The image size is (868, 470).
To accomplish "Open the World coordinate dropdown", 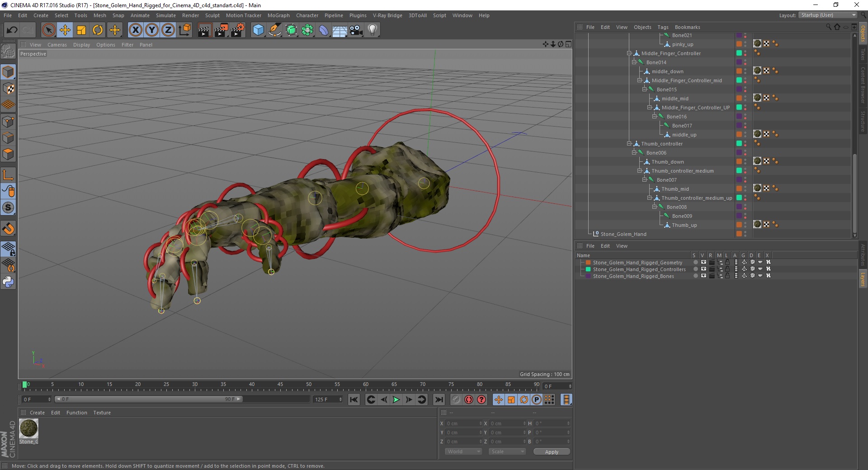I will (x=463, y=451).
